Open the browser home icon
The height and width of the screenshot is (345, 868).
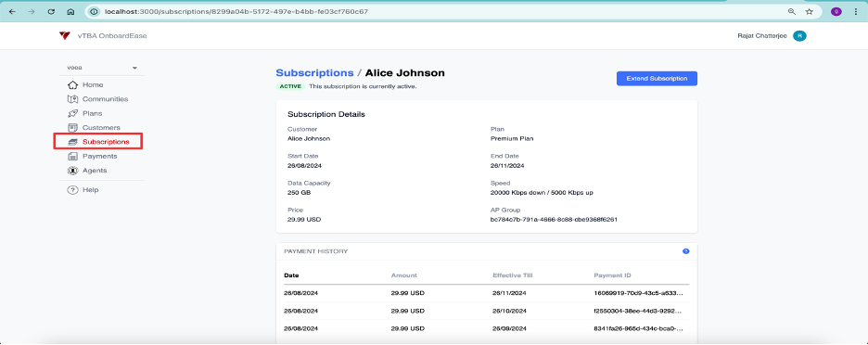tap(70, 11)
